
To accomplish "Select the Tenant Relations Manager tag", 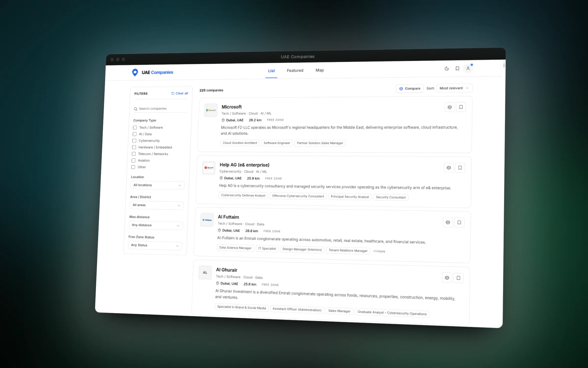I will [348, 250].
